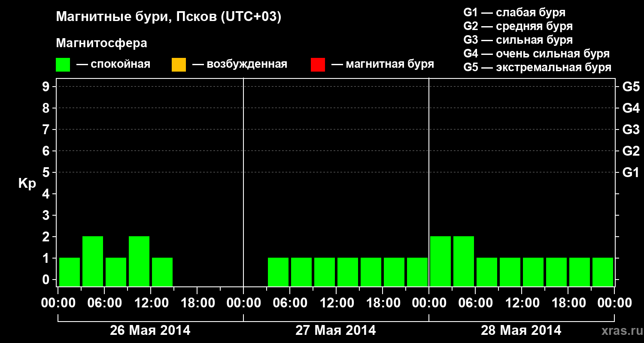
Task: Click the green 'спокойная' legend swatch
Action: [63, 65]
